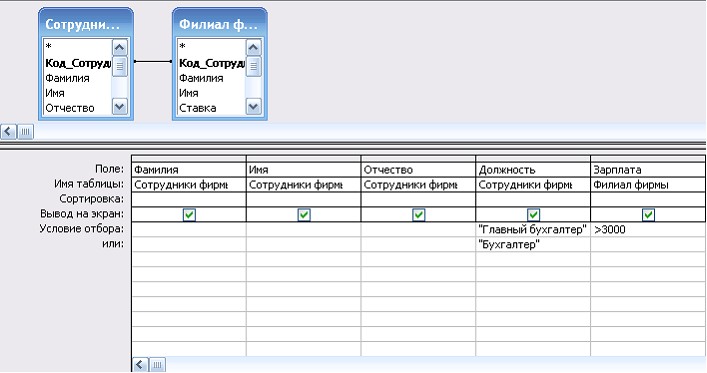
Task: Click Сотрудники table title bar
Action: [x=86, y=24]
